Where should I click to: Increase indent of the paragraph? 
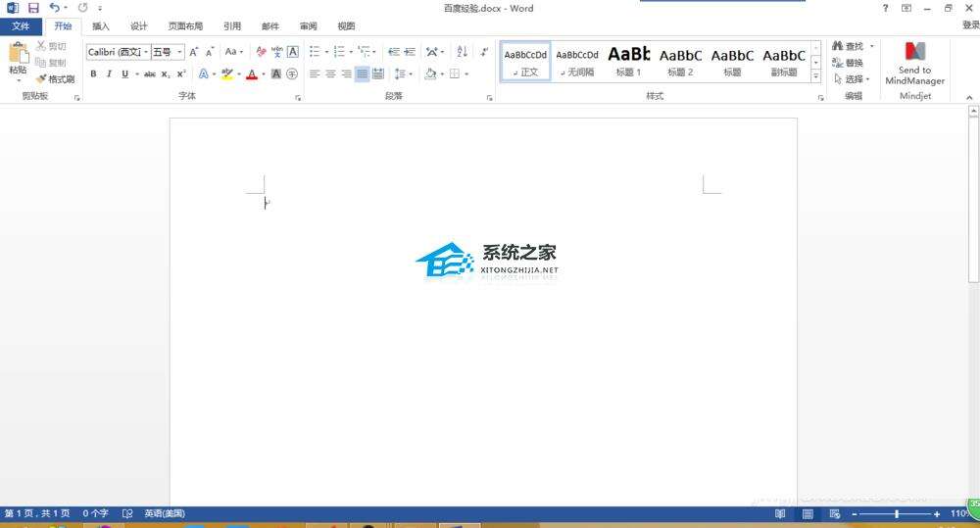410,52
